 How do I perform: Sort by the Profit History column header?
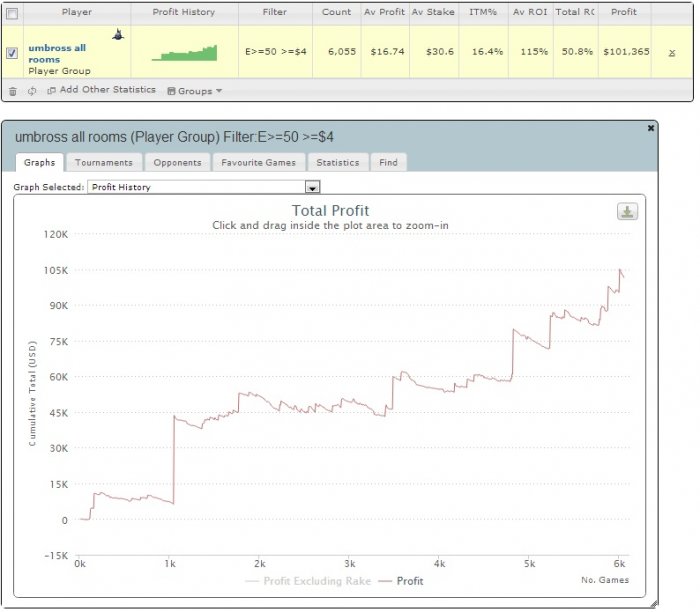183,12
